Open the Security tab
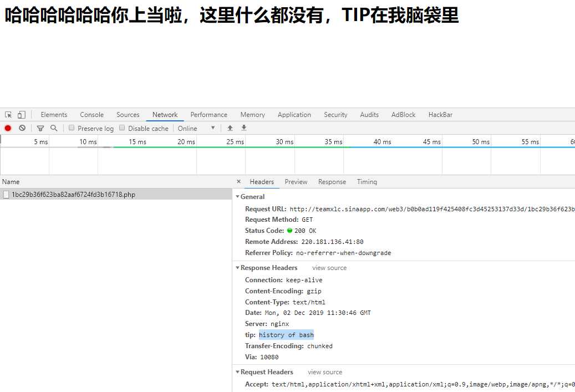The image size is (575, 392). (x=335, y=115)
